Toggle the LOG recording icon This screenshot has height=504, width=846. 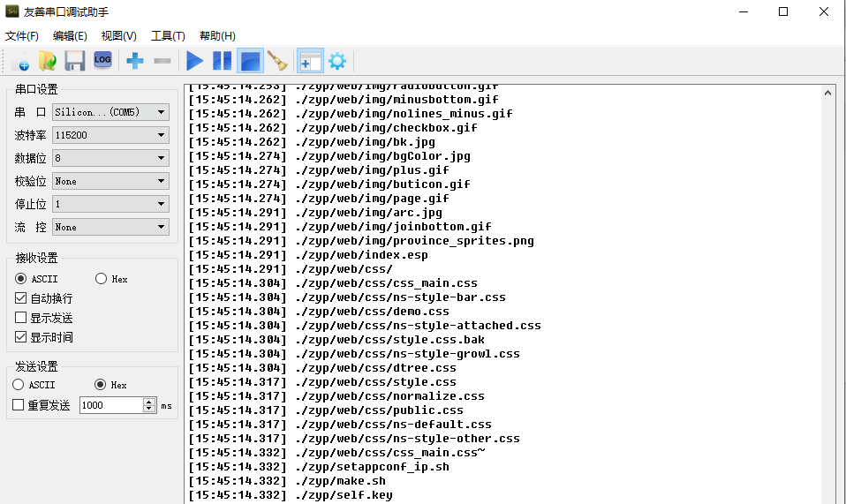click(102, 60)
